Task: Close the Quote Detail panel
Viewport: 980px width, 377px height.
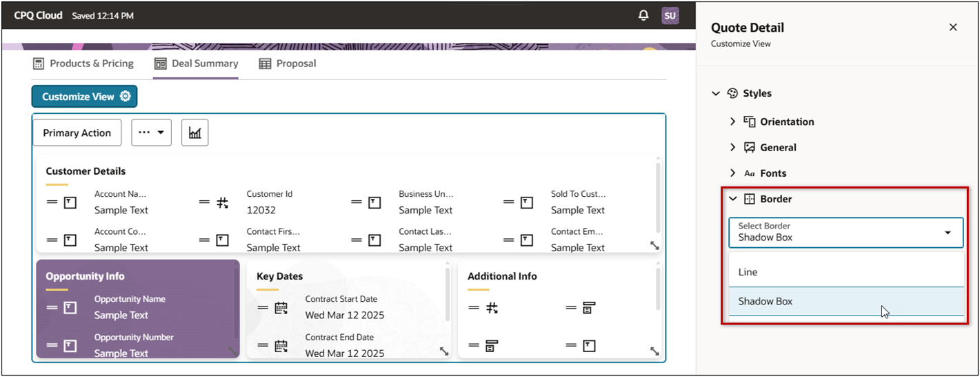Action: (x=953, y=28)
